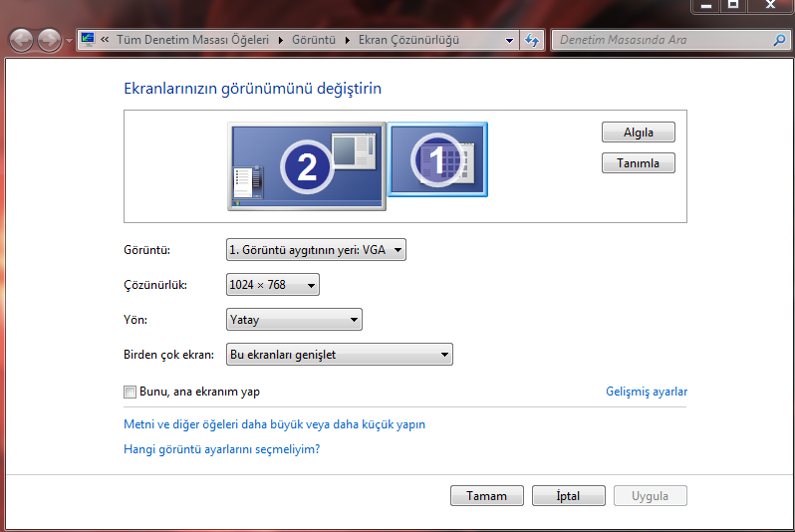Click Ekran Çözünürlüğü breadcrumb
Screen dimensions: 795x532
(408, 40)
